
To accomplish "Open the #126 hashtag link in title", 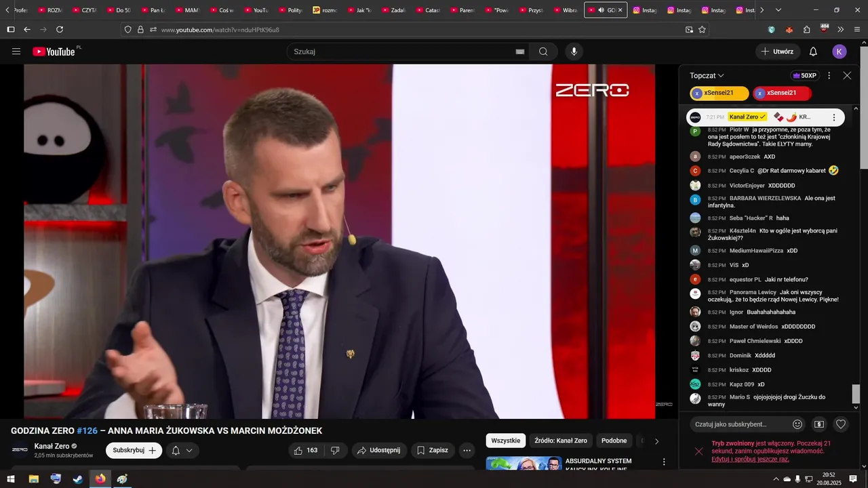I will pos(87,431).
